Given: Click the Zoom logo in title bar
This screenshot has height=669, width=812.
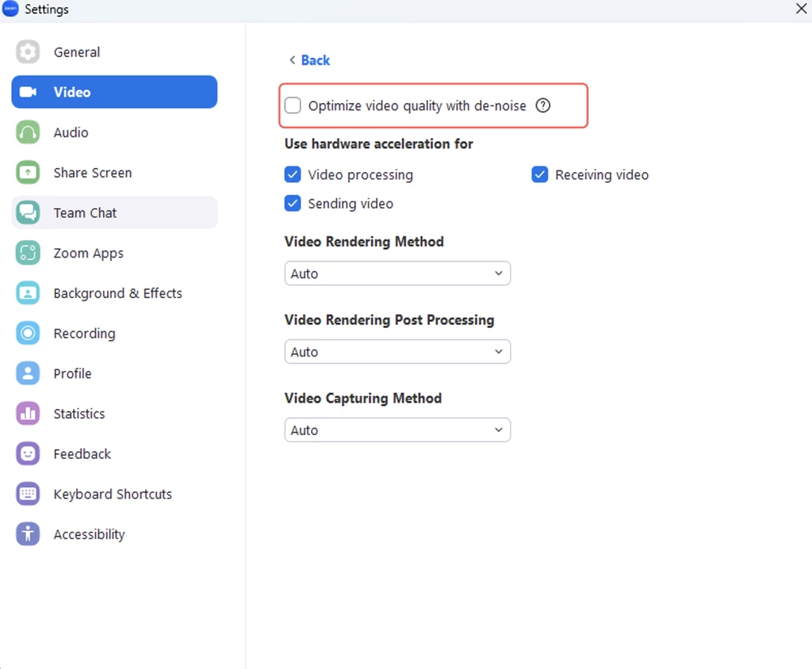Looking at the screenshot, I should (x=11, y=9).
